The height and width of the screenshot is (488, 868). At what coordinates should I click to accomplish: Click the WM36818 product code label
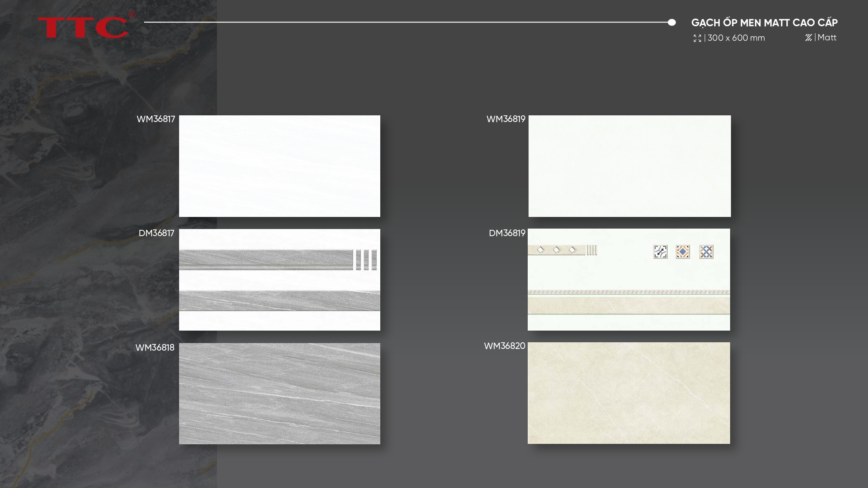coord(155,348)
